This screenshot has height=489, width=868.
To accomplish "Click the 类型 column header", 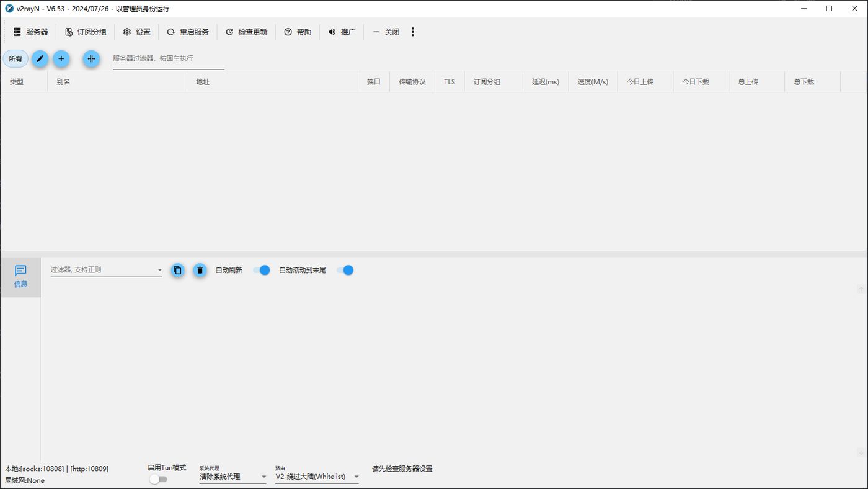I will [24, 82].
